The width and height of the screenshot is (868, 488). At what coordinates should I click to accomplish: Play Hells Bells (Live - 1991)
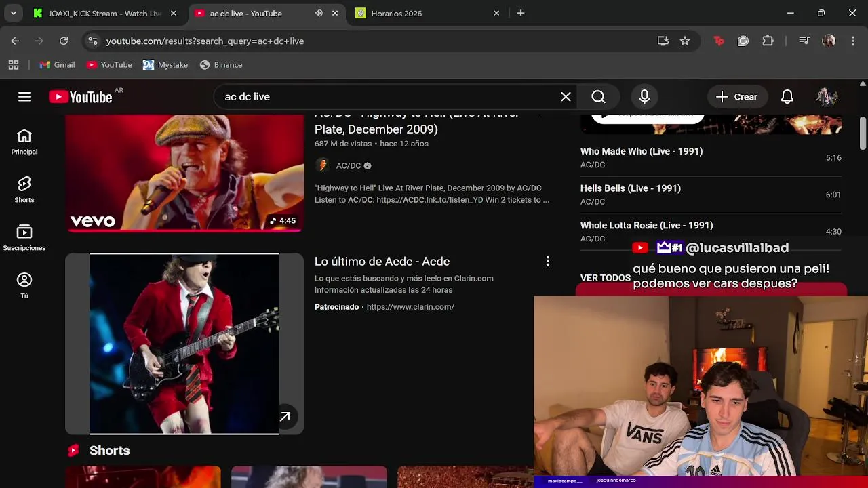[711, 195]
